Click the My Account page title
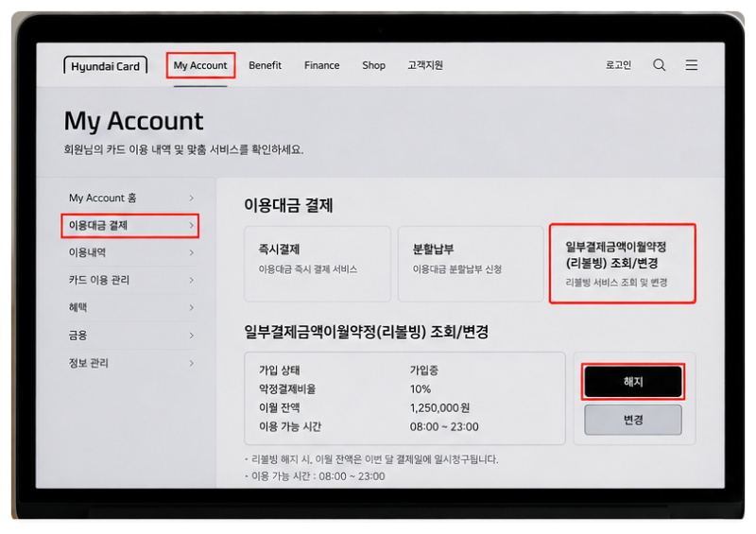 tap(133, 121)
